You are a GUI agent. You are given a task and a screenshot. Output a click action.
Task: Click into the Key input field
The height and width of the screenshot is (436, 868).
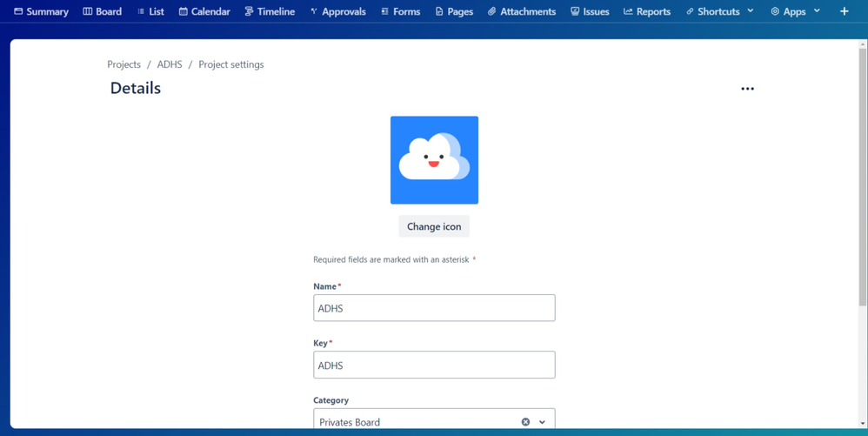pyautogui.click(x=434, y=366)
